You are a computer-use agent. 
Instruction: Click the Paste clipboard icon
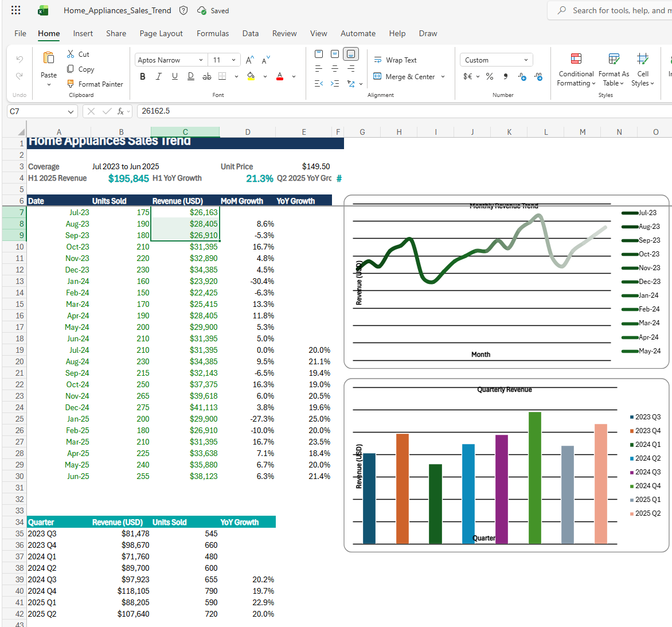48,58
